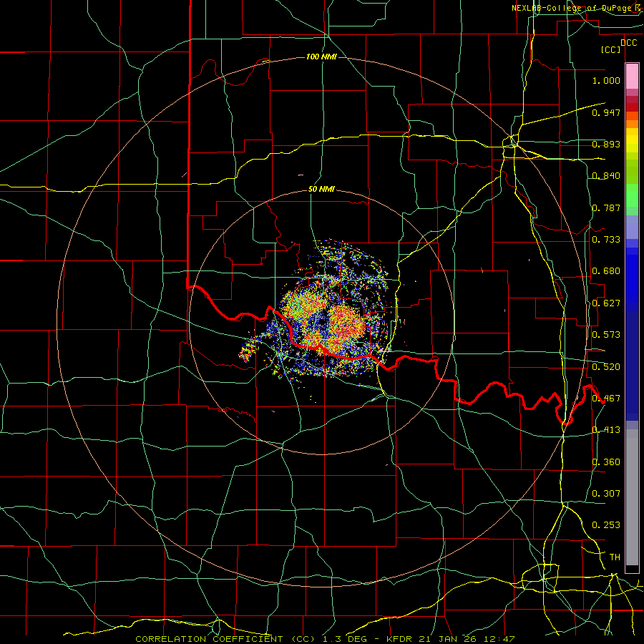Screen dimensions: 644x644
Task: Click the 0.467 scale value
Action: pyautogui.click(x=606, y=399)
